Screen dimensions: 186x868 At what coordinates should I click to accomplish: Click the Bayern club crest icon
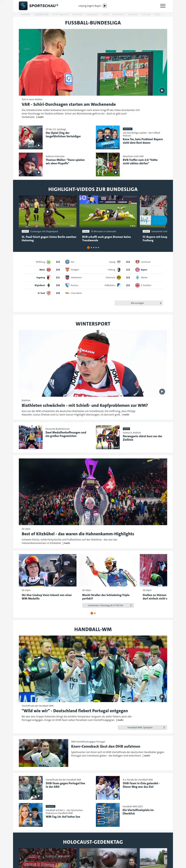coord(137,270)
